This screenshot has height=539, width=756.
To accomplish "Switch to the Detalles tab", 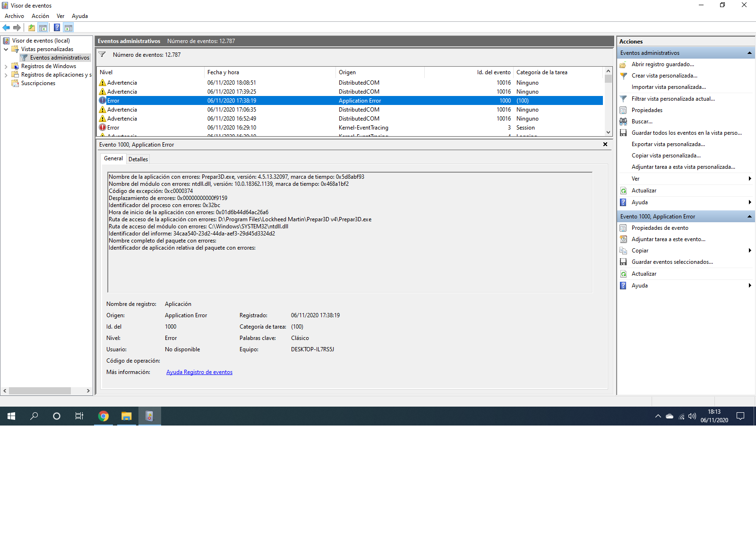I will click(x=138, y=159).
